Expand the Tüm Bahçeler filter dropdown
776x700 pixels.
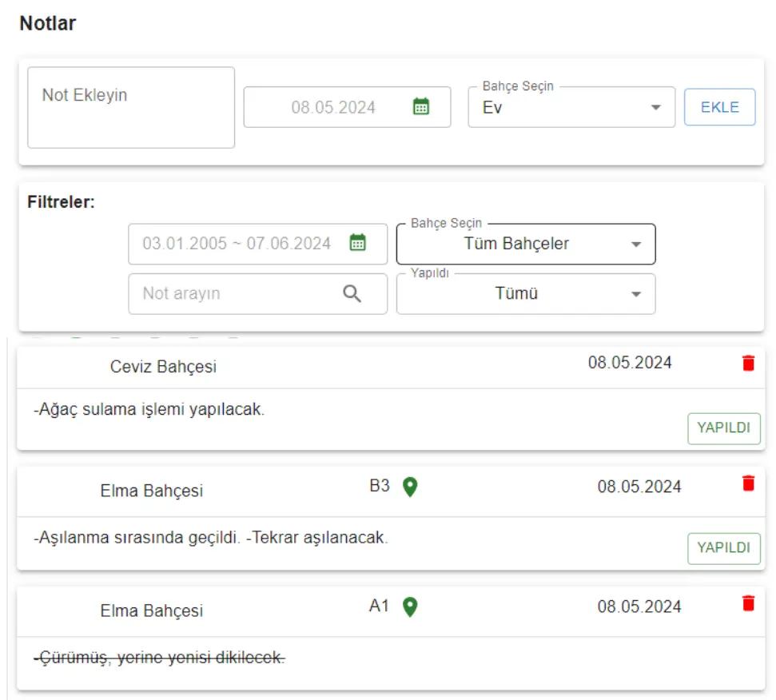[x=525, y=245]
